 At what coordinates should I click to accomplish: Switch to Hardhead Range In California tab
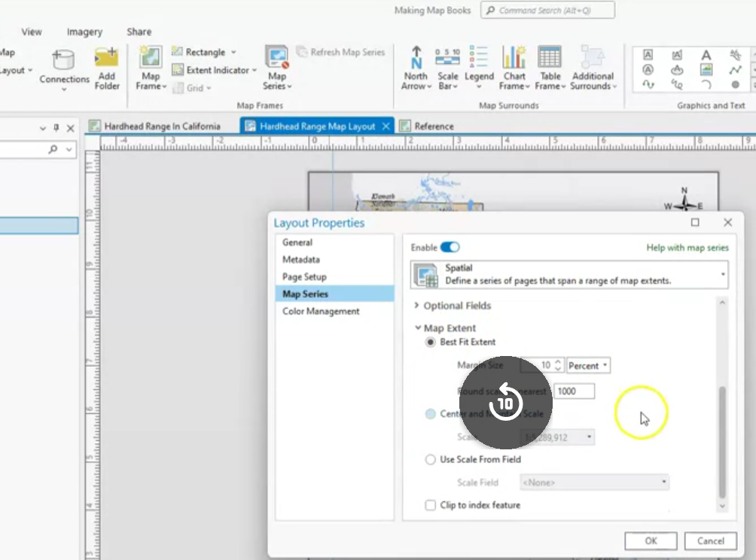pyautogui.click(x=155, y=126)
